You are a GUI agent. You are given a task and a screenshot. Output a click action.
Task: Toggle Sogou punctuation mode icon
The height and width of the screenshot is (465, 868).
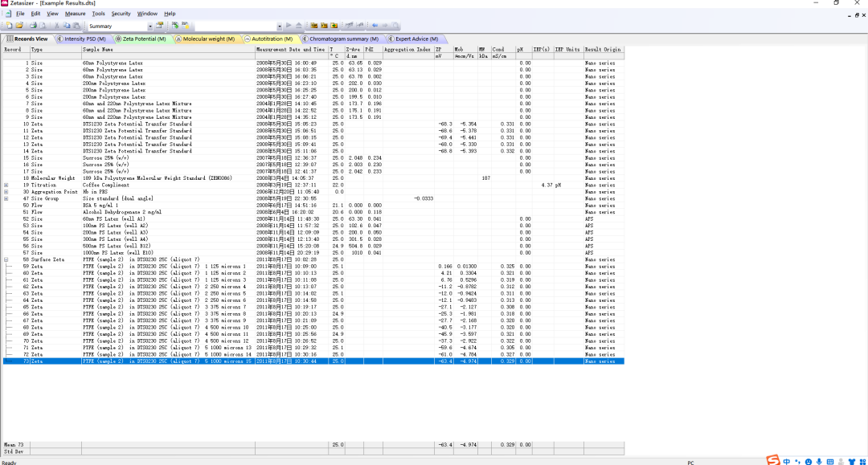798,462
